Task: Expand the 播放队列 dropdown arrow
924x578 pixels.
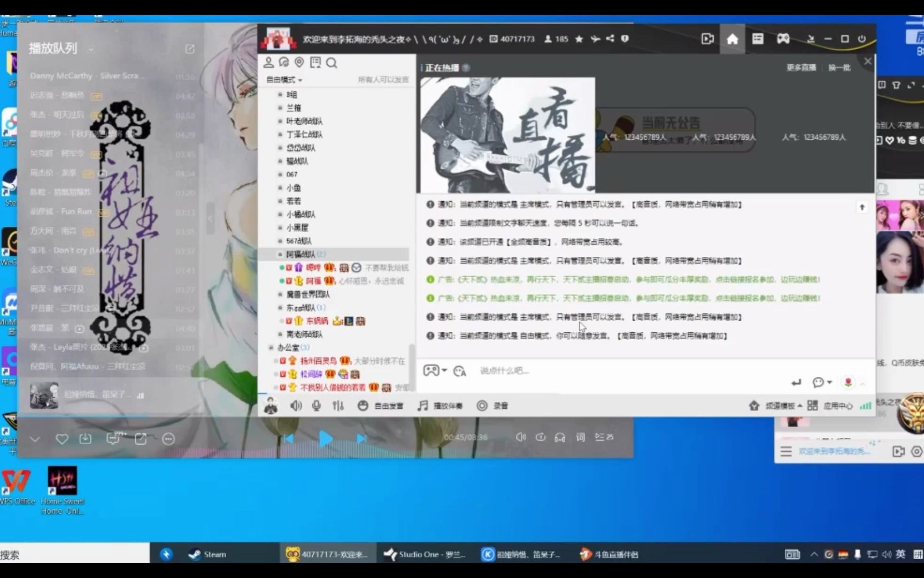Action: pos(91,49)
